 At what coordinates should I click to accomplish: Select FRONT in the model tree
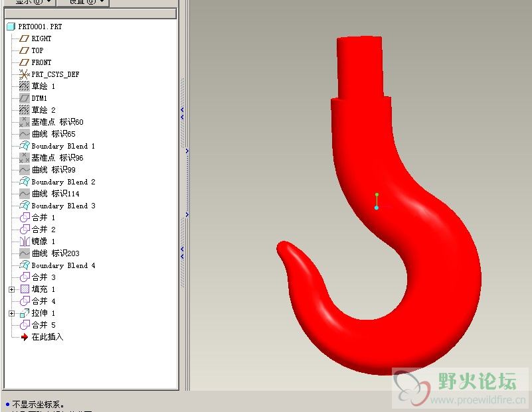(x=41, y=62)
